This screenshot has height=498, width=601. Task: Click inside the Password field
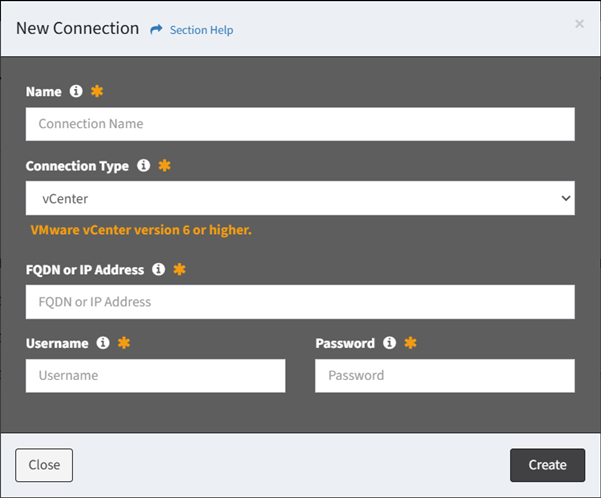point(444,376)
